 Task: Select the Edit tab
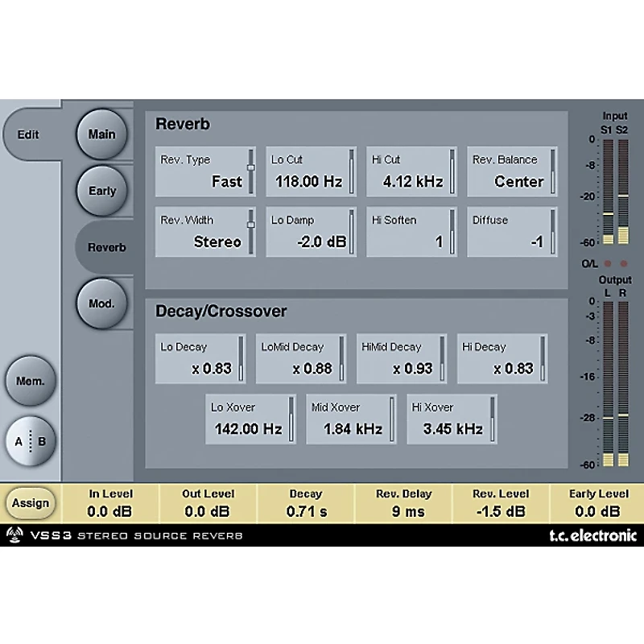(30, 134)
